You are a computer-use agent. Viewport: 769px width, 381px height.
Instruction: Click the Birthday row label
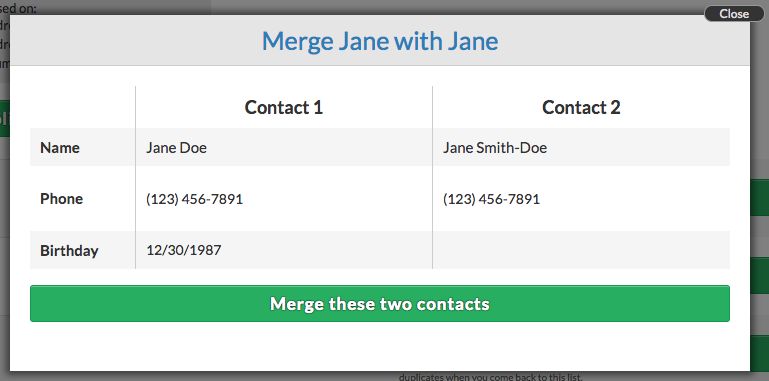click(69, 251)
